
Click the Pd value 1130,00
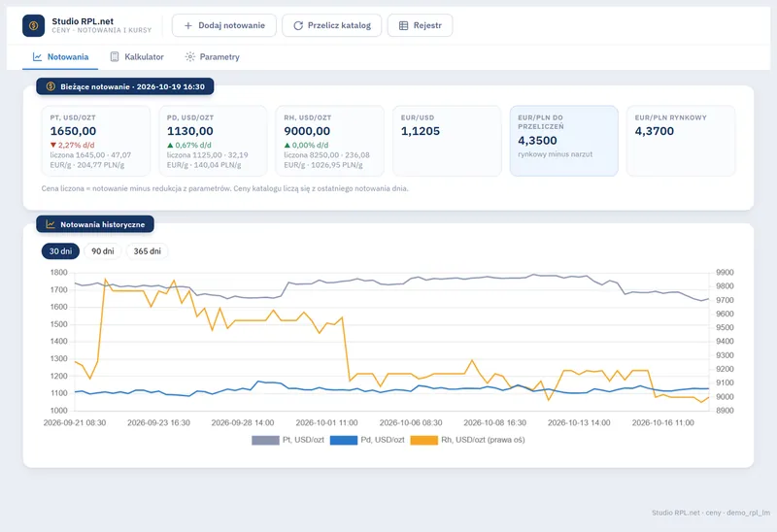click(x=190, y=131)
